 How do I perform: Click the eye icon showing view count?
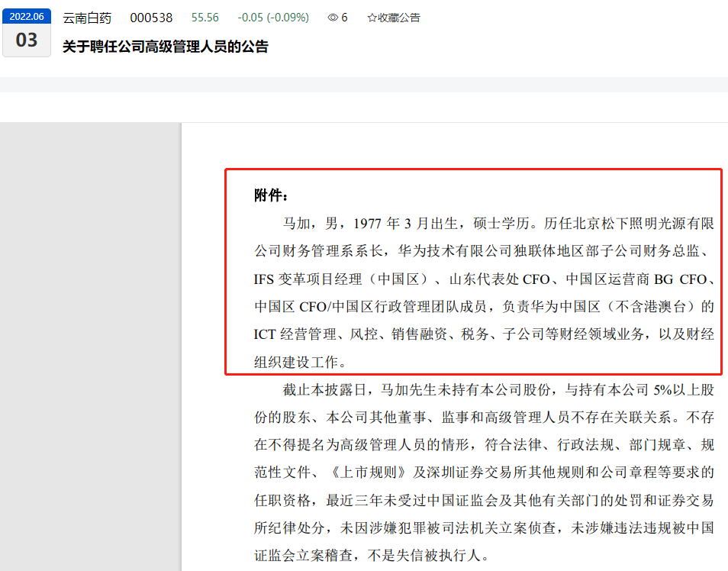(331, 17)
